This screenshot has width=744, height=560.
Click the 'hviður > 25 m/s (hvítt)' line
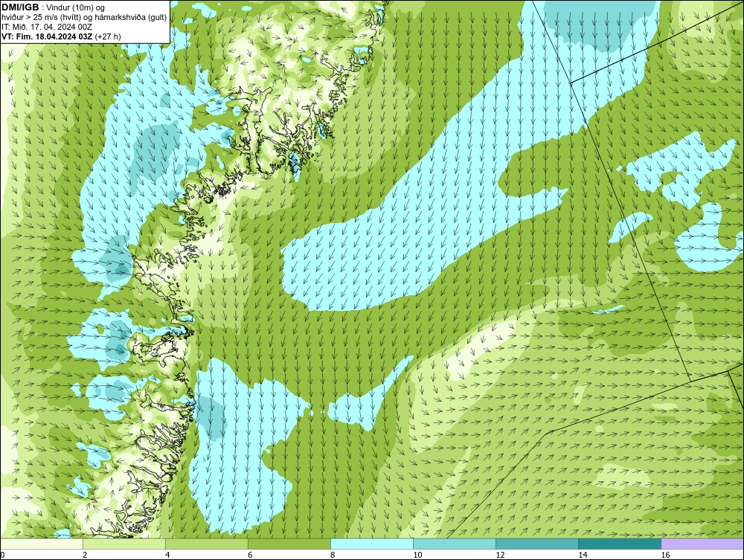[x=84, y=17]
